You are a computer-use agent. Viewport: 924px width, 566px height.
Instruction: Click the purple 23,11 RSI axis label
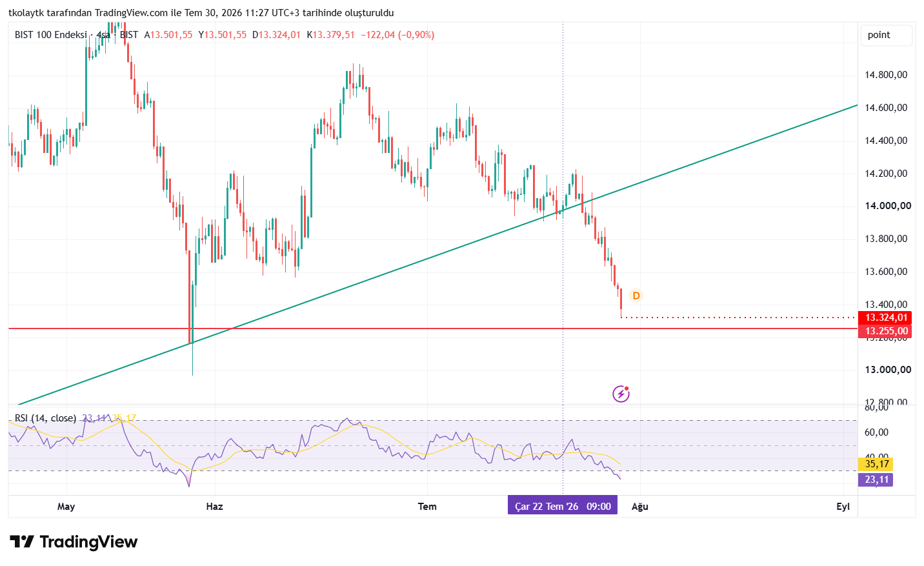[x=876, y=480]
